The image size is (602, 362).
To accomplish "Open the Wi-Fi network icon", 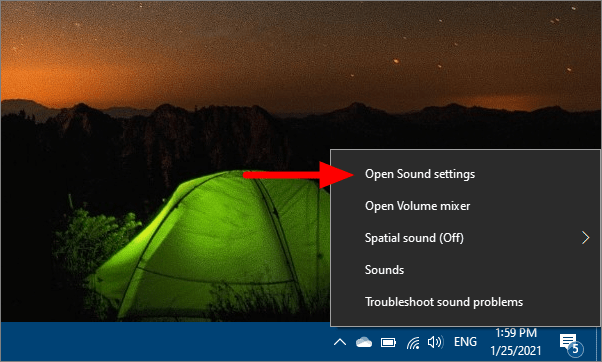I will (x=413, y=342).
